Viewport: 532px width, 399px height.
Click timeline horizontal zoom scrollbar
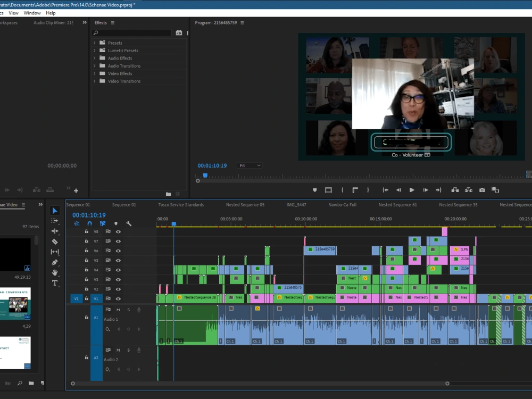point(260,384)
